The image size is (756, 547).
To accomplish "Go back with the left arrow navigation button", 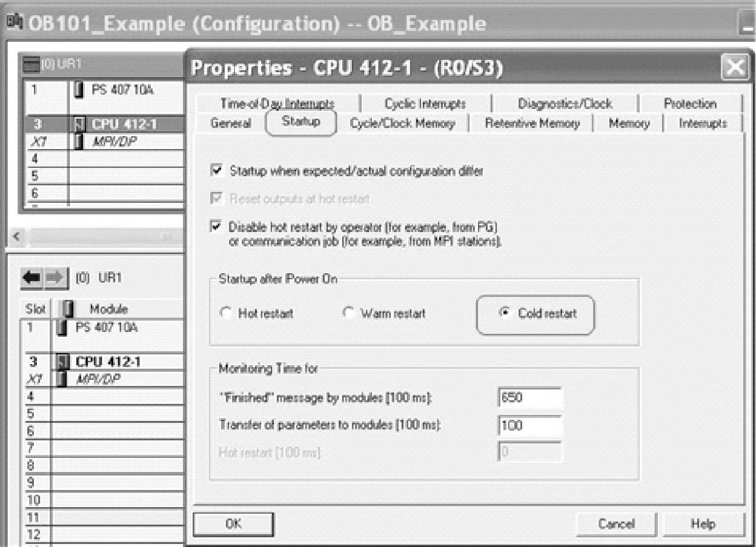I will 30,278.
